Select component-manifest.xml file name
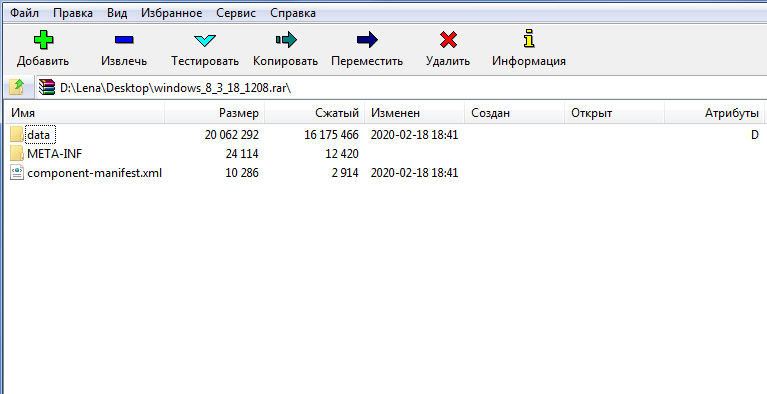The image size is (767, 394). click(x=94, y=173)
